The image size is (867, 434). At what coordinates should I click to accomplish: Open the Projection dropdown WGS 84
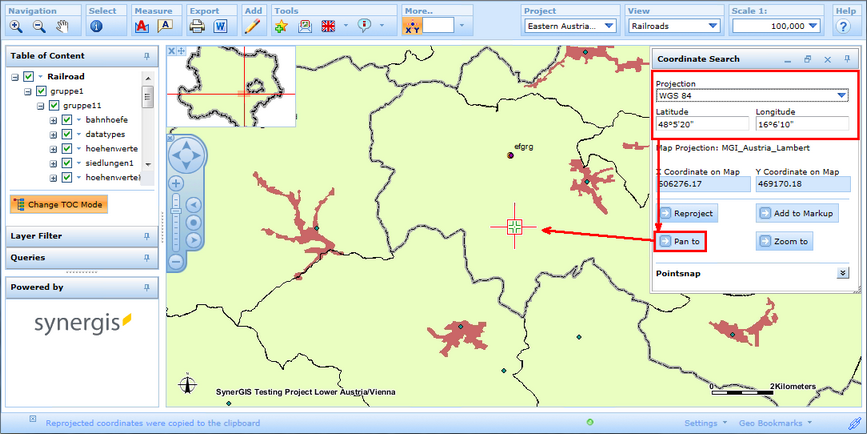tap(752, 96)
